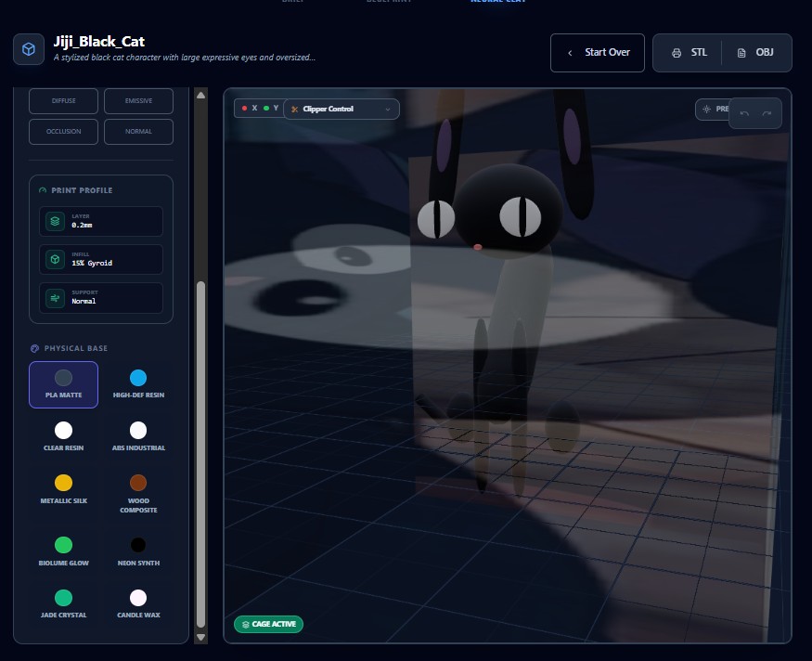Click the sidebar scroll down arrow
The image size is (812, 661).
point(201,637)
